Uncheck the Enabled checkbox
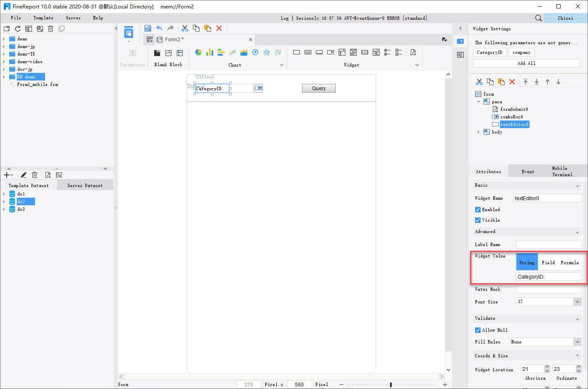Viewport: 588px width, 389px height. coord(478,209)
